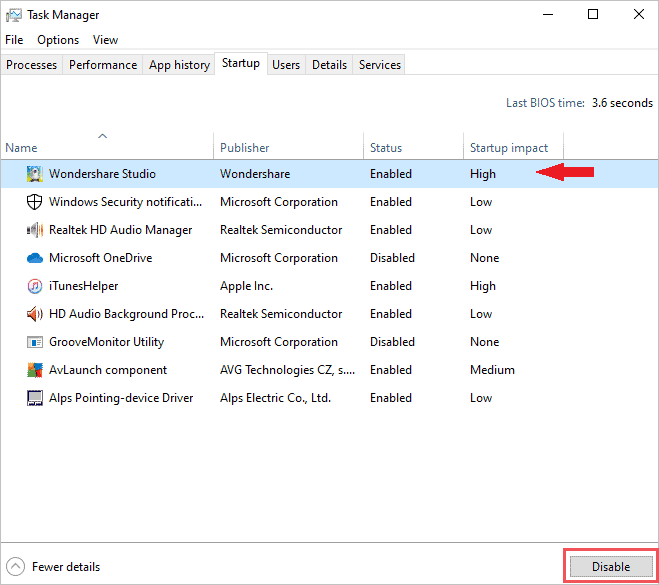Click the GrooveMonitor Utility icon
Viewport: 659px width, 585px height.
pos(34,342)
